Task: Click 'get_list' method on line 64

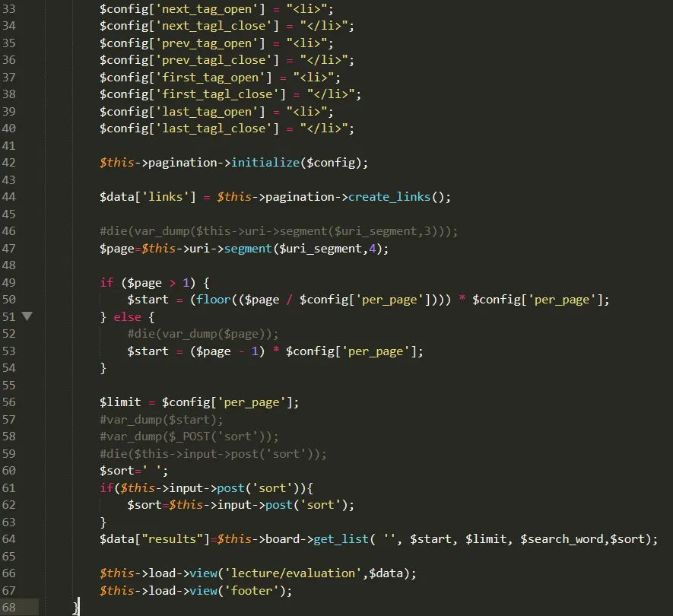Action: [x=341, y=539]
